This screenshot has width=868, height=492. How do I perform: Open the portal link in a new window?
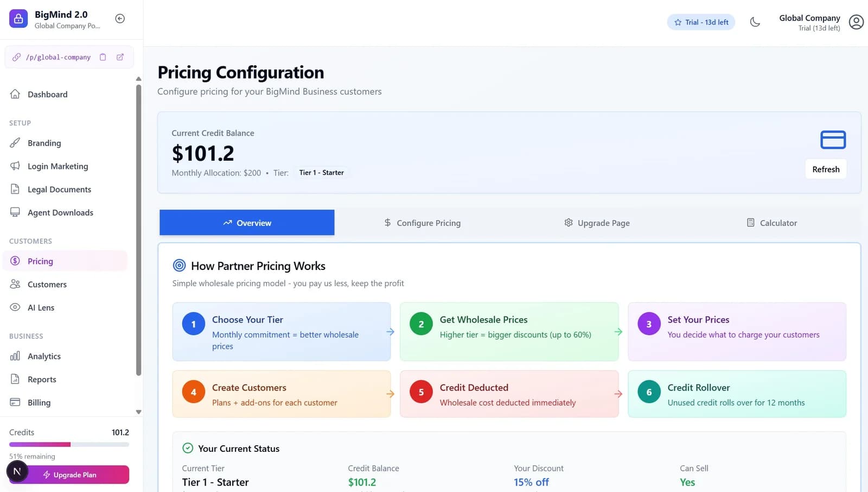click(120, 56)
